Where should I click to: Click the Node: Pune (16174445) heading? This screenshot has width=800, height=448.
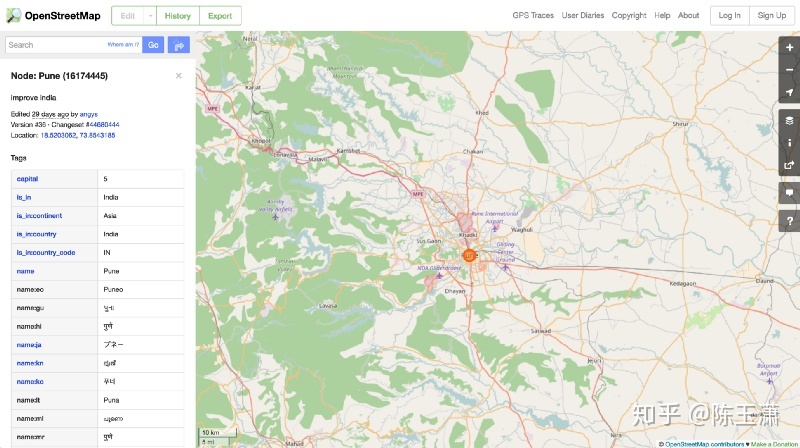[59, 76]
